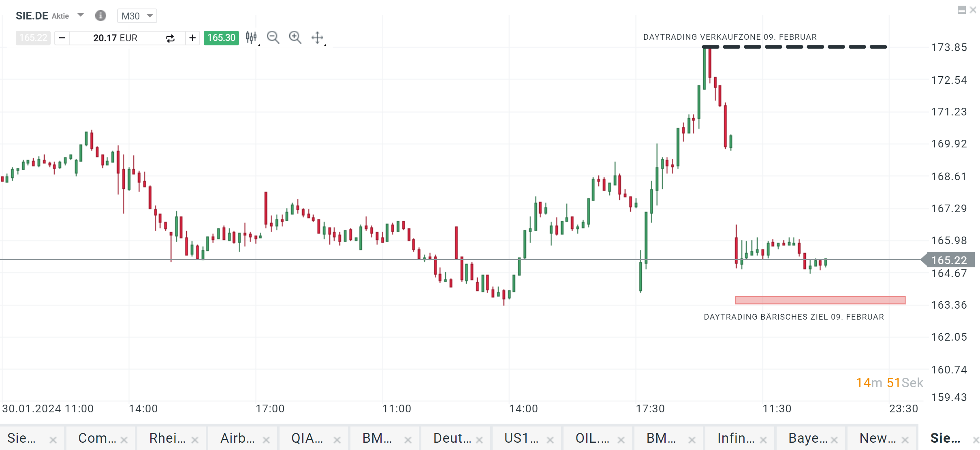
Task: Click the 20.17 EUR volume field
Action: click(115, 38)
